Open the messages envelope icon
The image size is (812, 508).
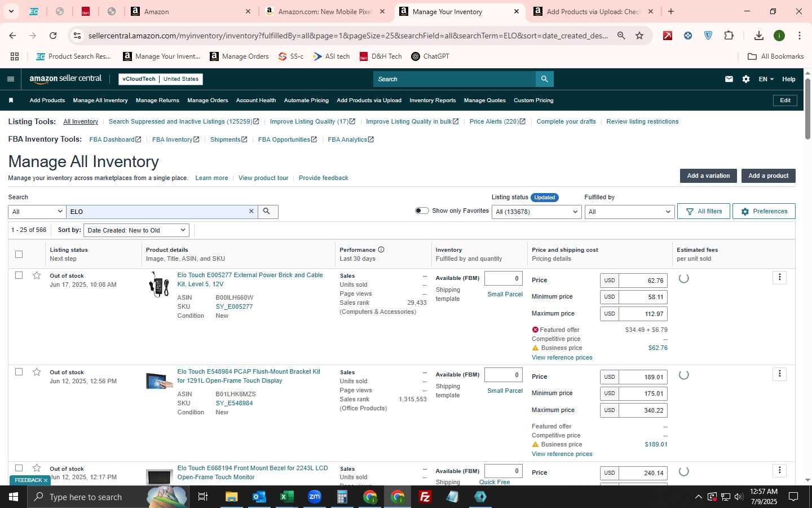click(x=729, y=79)
